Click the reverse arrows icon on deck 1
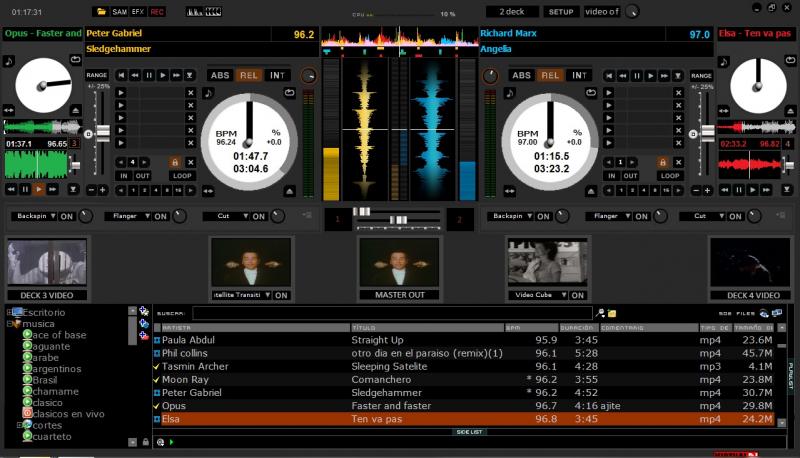The height and width of the screenshot is (458, 800). click(x=208, y=191)
